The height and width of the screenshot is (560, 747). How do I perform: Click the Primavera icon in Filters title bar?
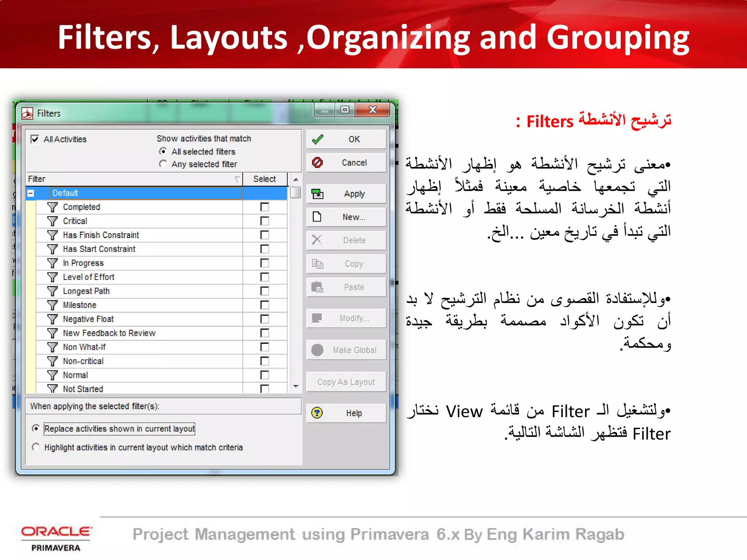pyautogui.click(x=27, y=113)
